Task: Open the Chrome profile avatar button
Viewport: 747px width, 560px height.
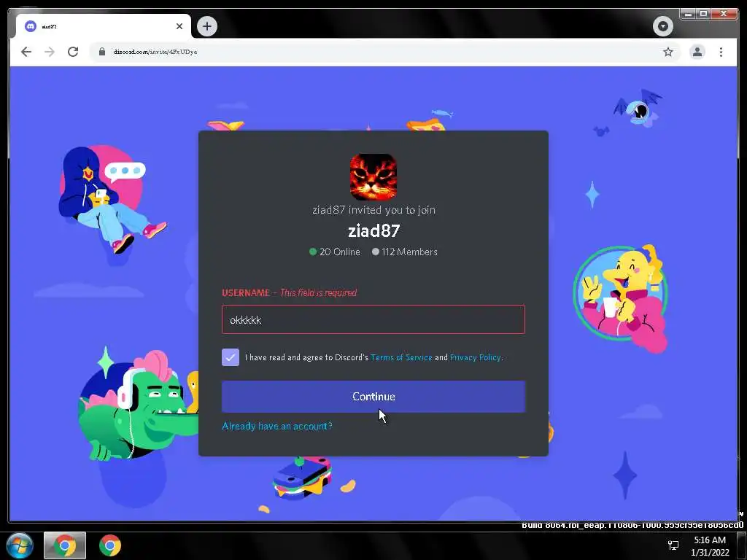Action: point(697,52)
